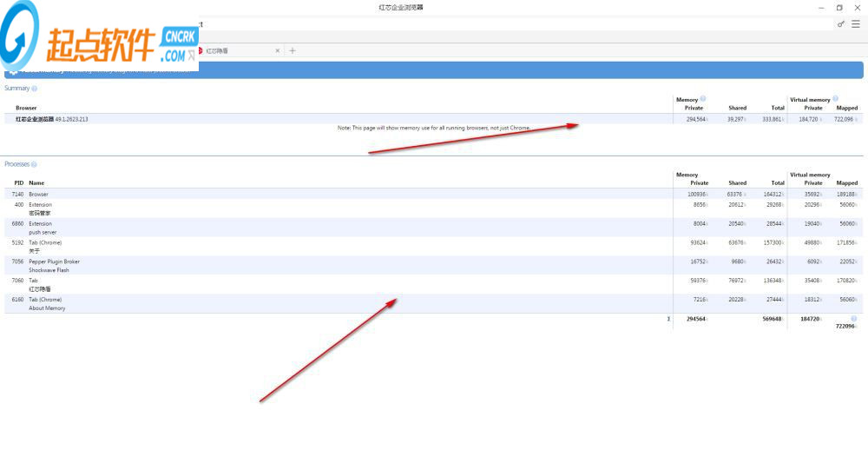Select PID 5192 Tab (Chrome) row

click(433, 246)
